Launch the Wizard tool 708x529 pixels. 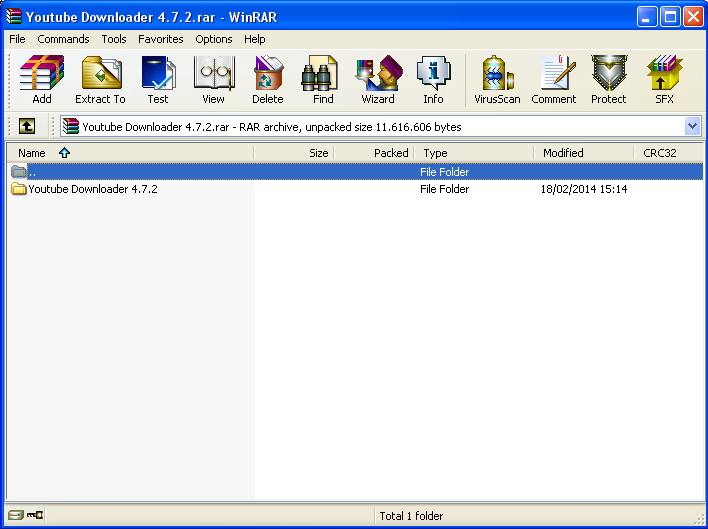coord(378,80)
